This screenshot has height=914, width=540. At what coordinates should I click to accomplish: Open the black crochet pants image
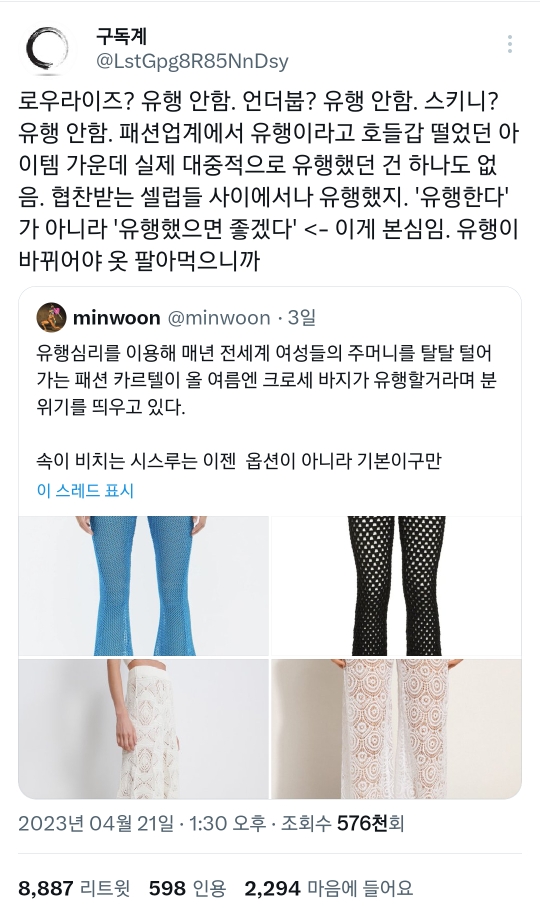pyautogui.click(x=397, y=586)
